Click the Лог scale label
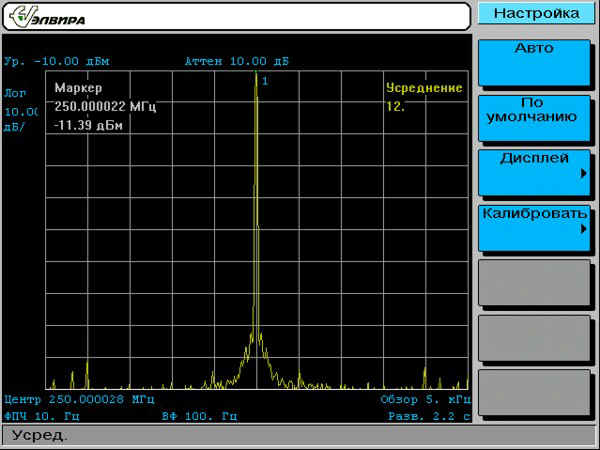Screen dimensions: 600x450 [16, 92]
